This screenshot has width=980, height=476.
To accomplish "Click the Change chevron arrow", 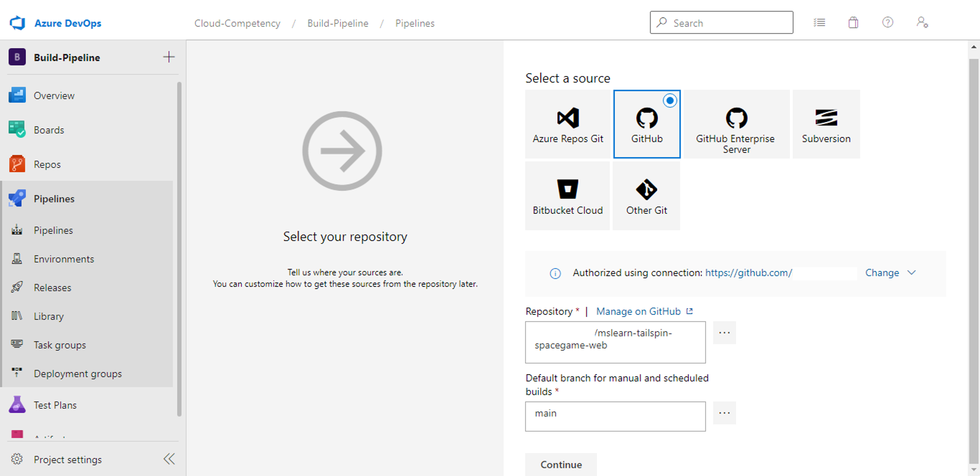I will point(911,273).
